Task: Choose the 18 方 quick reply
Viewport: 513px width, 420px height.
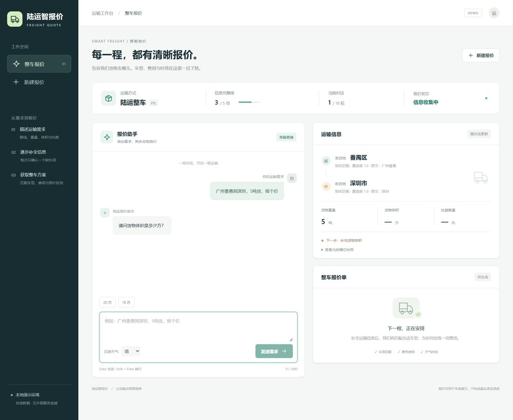Action: [126, 302]
